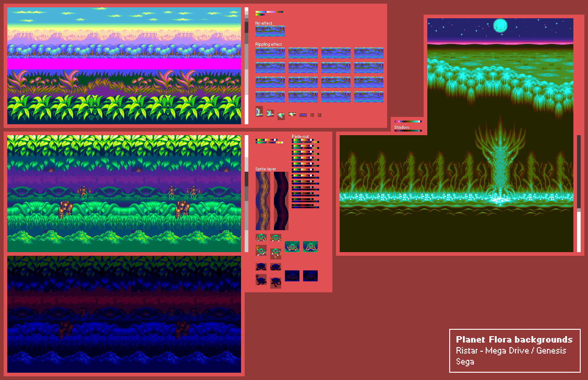Select the green creature sprite with raised orange claw
Screen dimensions: 588x380
coord(261,250)
